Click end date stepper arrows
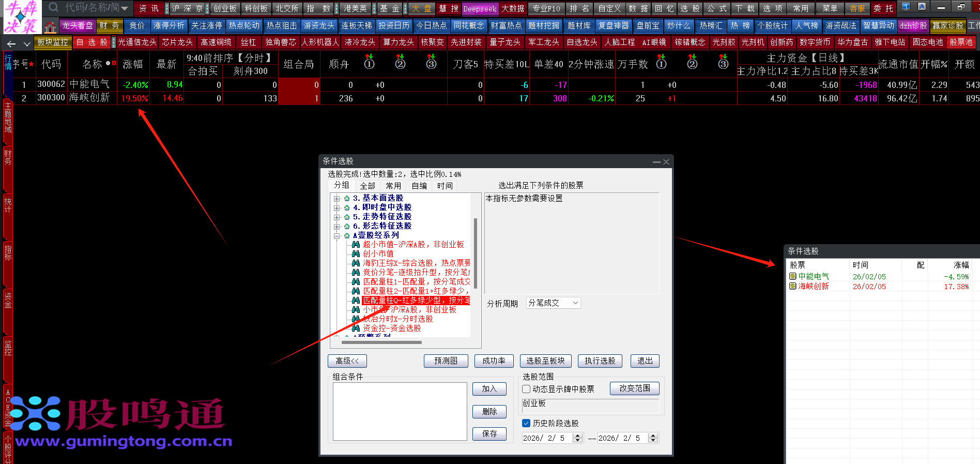 point(653,438)
